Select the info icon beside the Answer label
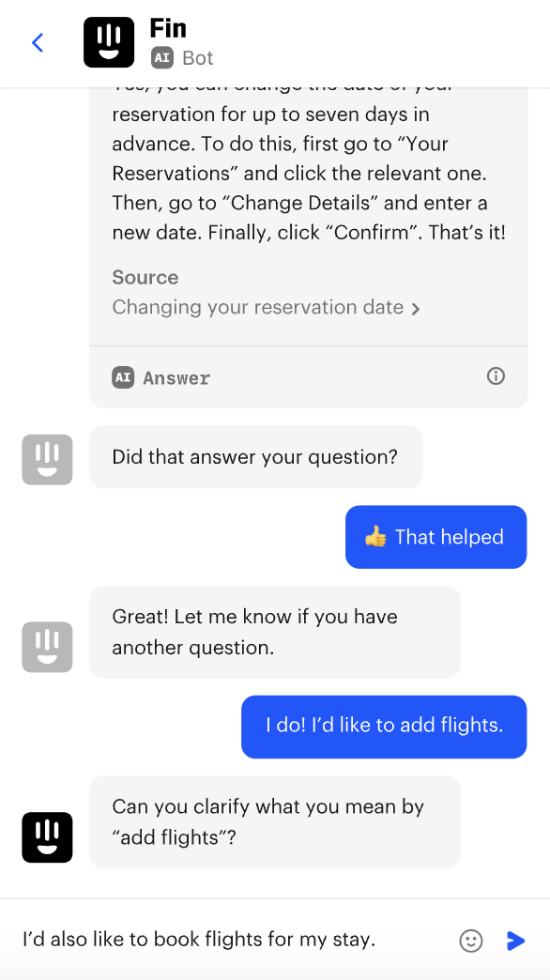 [496, 376]
